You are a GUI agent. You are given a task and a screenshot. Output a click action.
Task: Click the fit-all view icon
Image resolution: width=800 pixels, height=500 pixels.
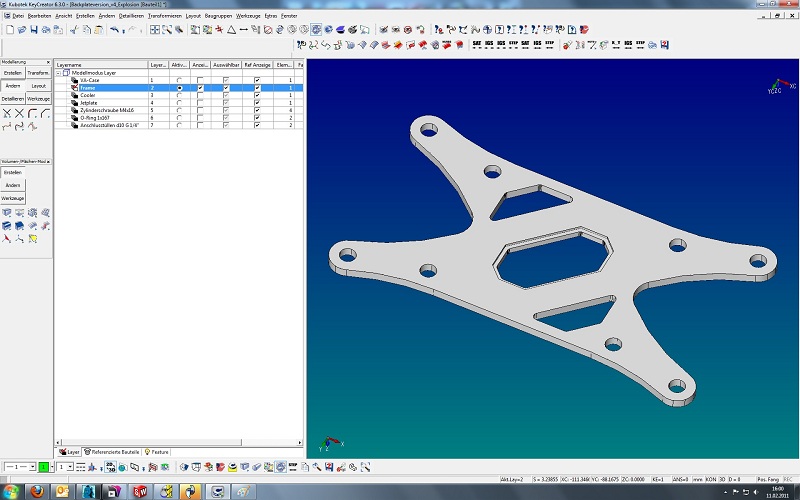(x=155, y=30)
